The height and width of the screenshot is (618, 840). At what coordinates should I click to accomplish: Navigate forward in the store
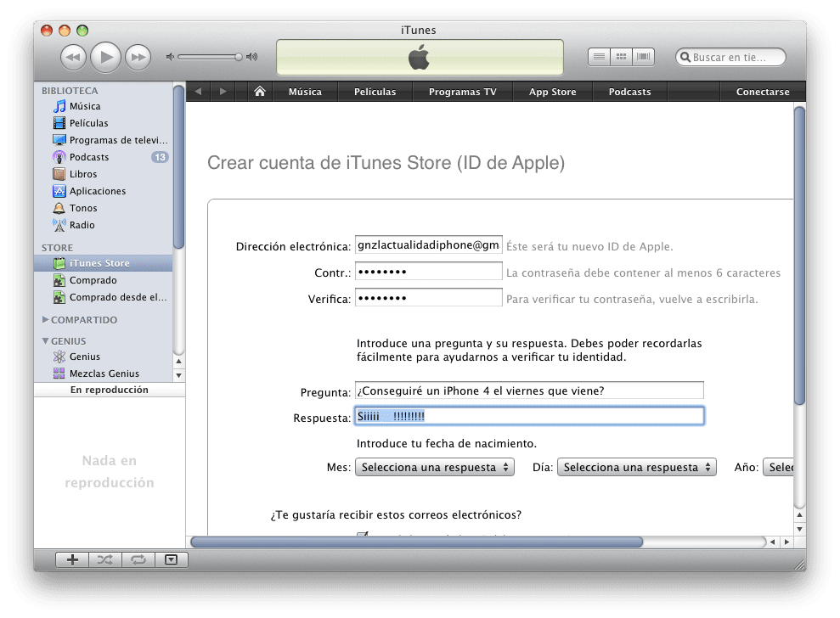point(223,92)
